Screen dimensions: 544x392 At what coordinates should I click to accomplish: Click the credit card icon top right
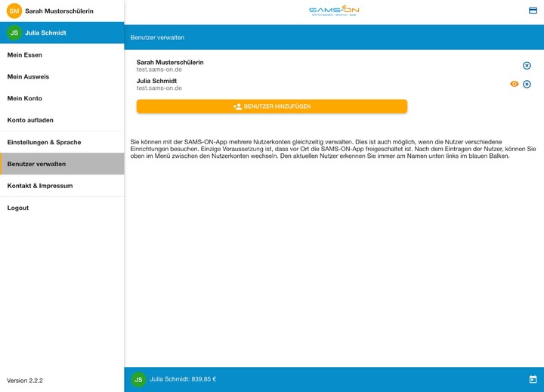click(x=533, y=11)
